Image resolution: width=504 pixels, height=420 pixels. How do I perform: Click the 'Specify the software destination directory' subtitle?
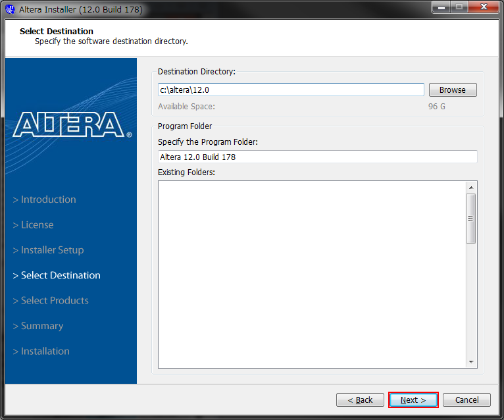point(111,41)
